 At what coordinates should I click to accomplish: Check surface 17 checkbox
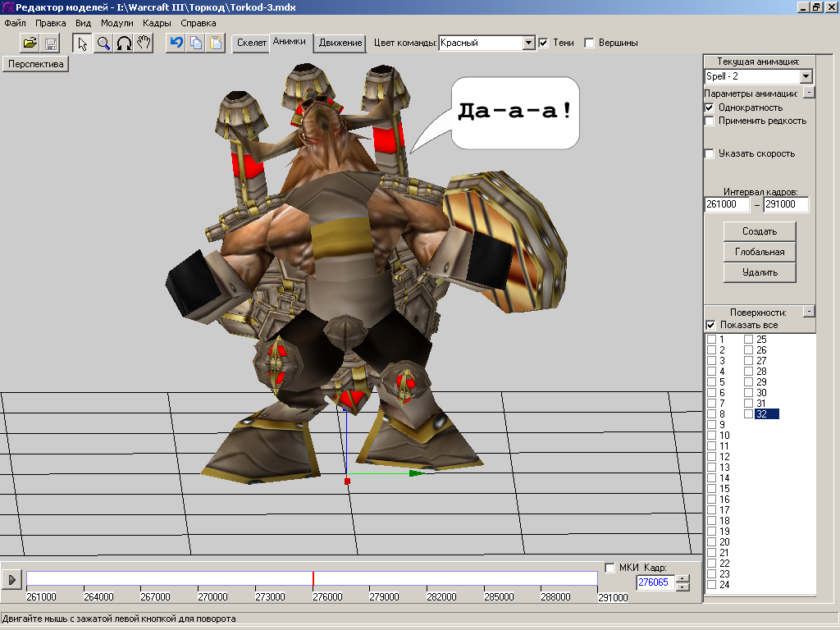pyautogui.click(x=711, y=510)
